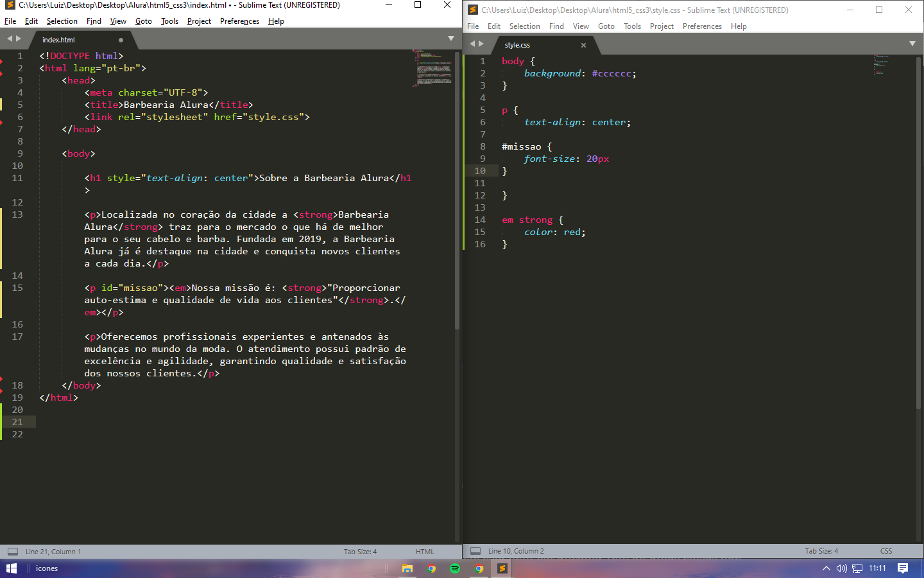Click taskbar search field containing 'icones'
Viewport: 924px width, 578px height.
(47, 568)
